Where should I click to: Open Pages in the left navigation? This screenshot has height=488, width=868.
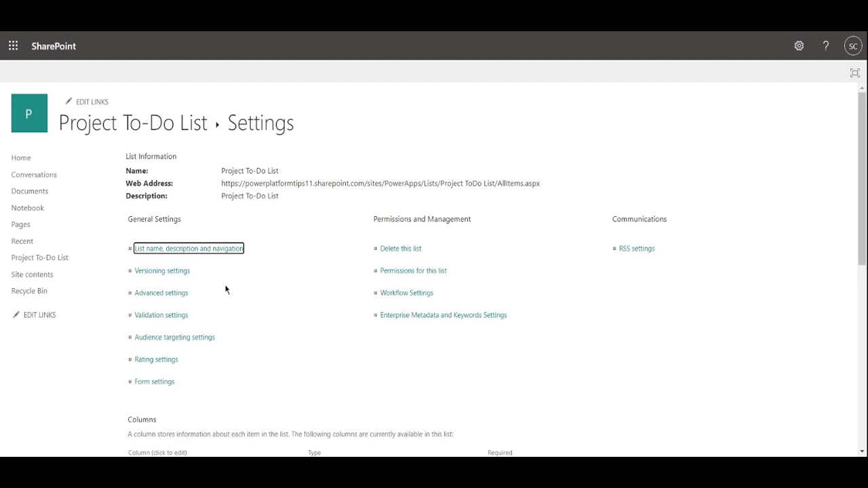pos(20,224)
